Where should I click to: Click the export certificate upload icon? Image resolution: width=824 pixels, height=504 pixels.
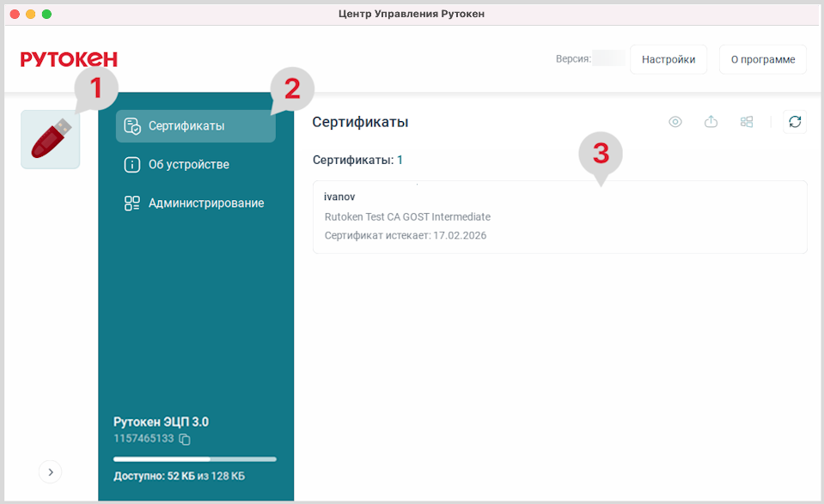pyautogui.click(x=711, y=122)
